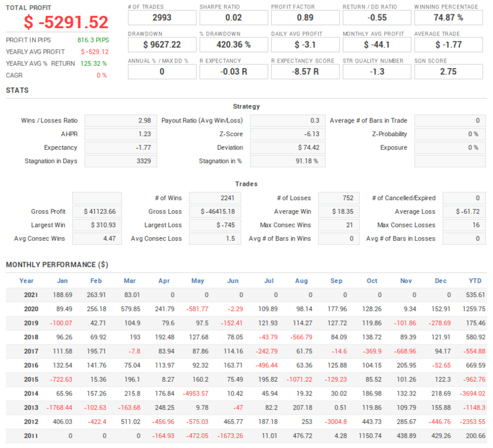Image resolution: width=493 pixels, height=448 pixels.
Task: Select the 2017 Nov value -668.96
Action: [x=405, y=351]
